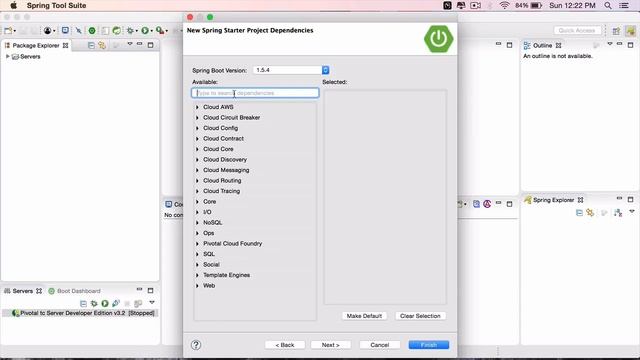Click the first toolbar icon in Servers view
Image resolution: width=640 pixels, height=360 pixels.
[83, 304]
